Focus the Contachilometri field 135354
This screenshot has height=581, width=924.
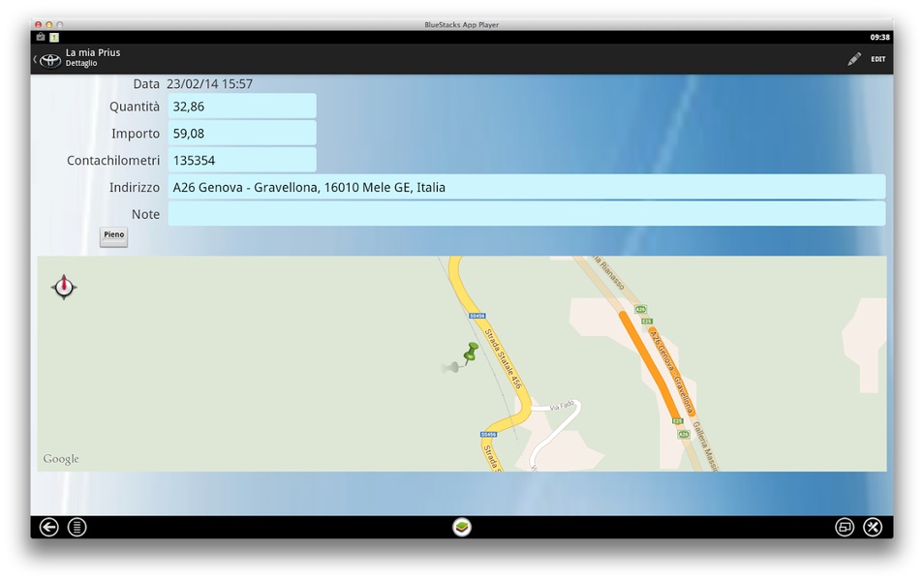click(242, 161)
